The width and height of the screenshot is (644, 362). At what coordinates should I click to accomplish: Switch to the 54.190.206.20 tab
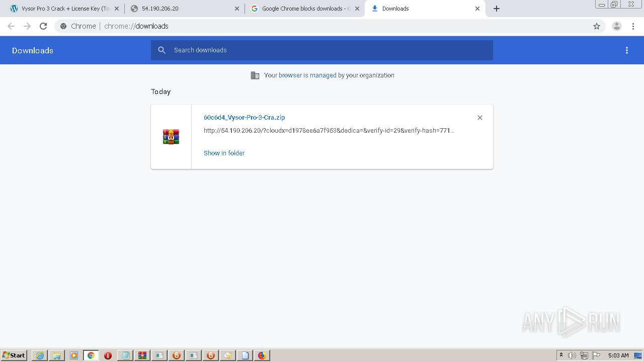pyautogui.click(x=184, y=9)
